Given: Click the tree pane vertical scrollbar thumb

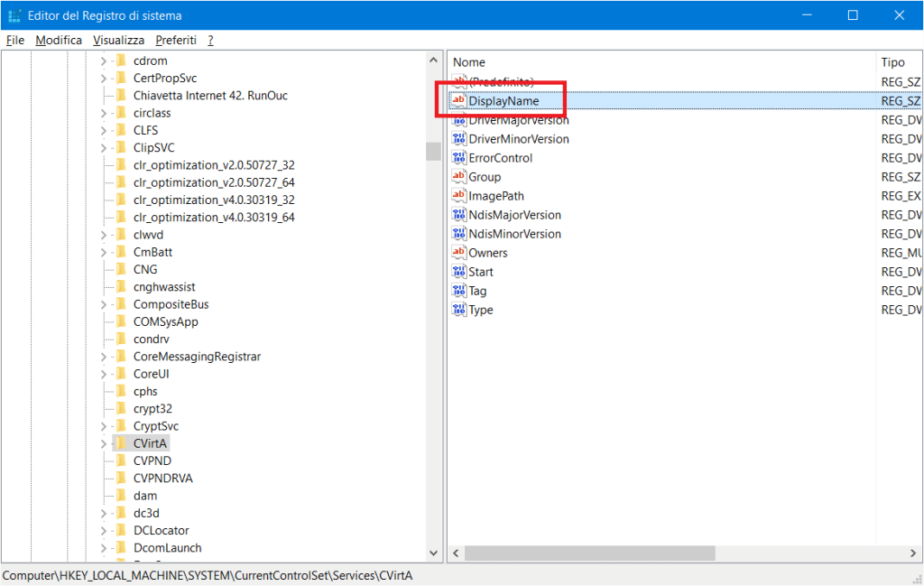Looking at the screenshot, I should point(434,152).
